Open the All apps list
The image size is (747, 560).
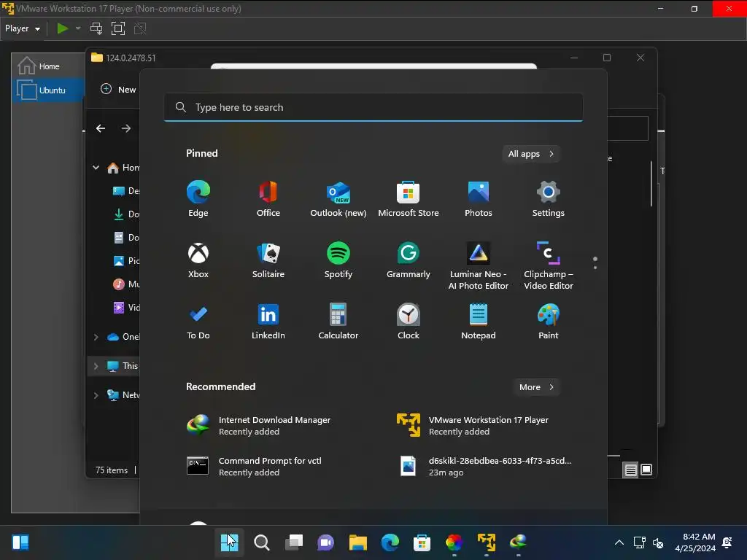[531, 154]
